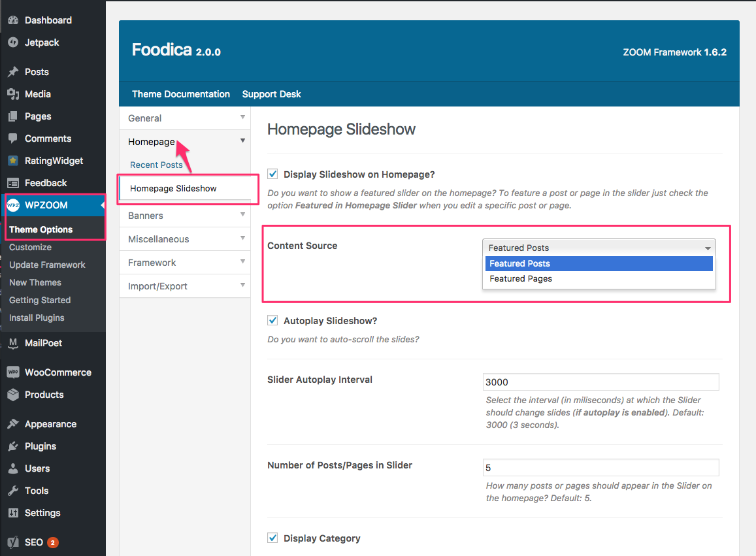The image size is (756, 556).
Task: Click the RatingWidget star icon
Action: point(13,161)
